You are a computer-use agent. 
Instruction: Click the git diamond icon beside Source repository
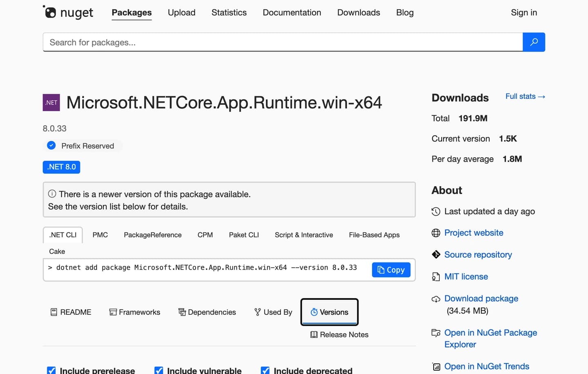[436, 254]
